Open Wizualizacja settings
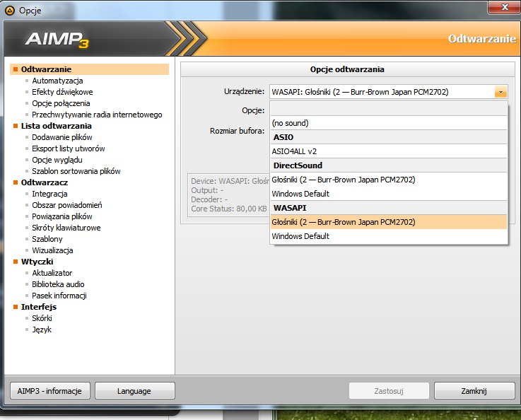 pyautogui.click(x=52, y=250)
